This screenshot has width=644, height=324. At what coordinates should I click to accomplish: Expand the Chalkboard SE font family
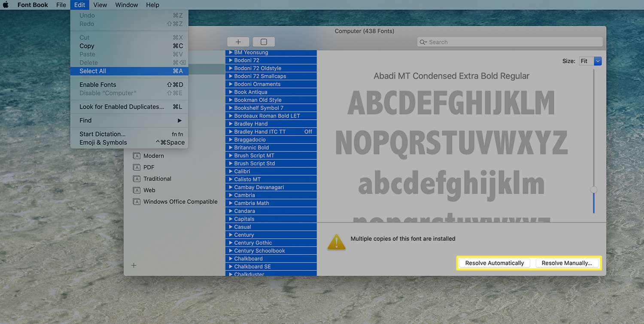point(231,266)
